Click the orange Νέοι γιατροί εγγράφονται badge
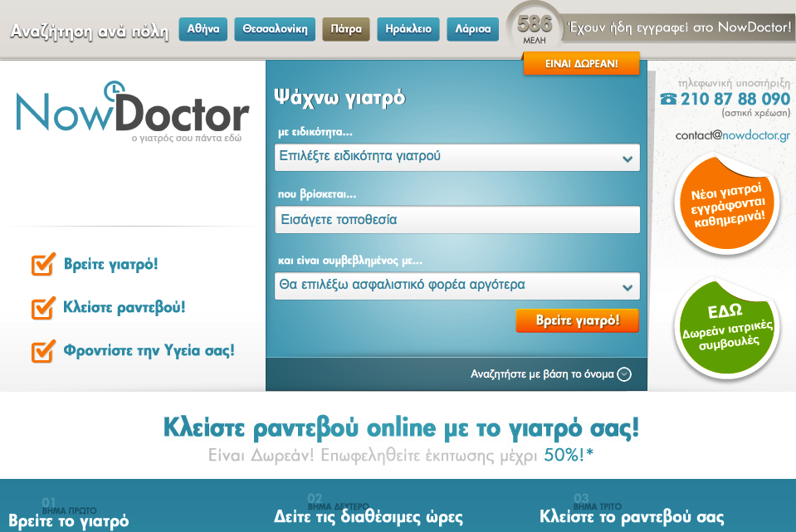Viewport: 796px width, 532px height. point(726,204)
